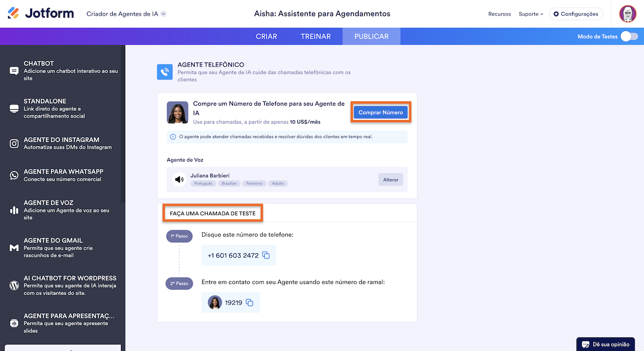Open the Recursos link
644x351 pixels.
pos(499,14)
